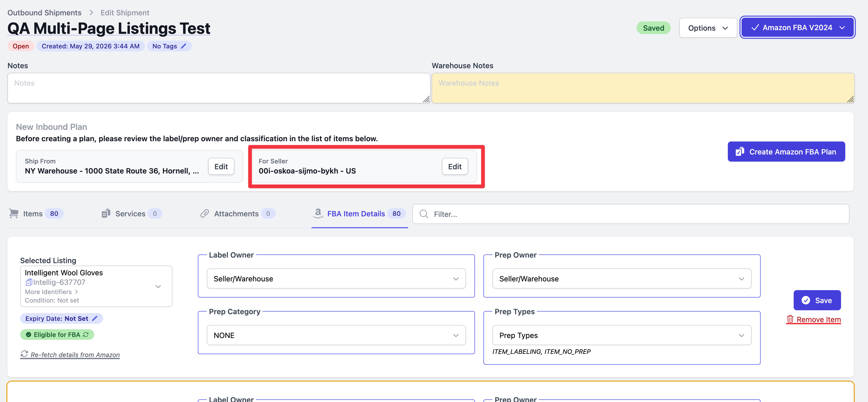Click the copy icon beside Intellig-637707
This screenshot has width=868, height=402.
point(29,282)
